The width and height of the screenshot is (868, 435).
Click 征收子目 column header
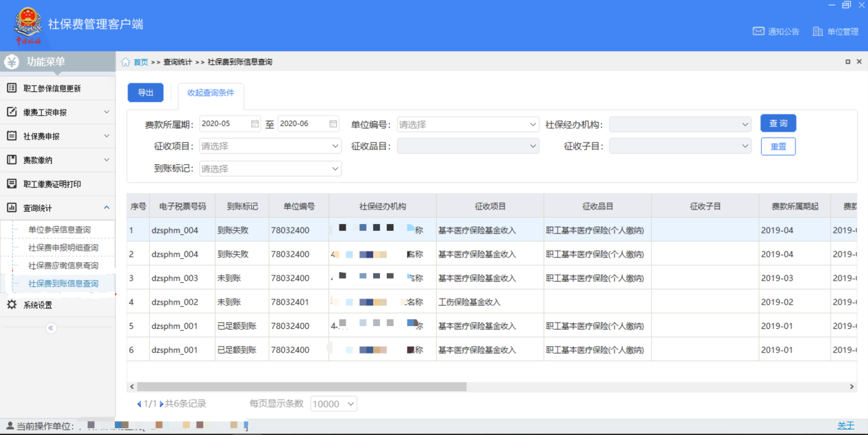(x=705, y=206)
